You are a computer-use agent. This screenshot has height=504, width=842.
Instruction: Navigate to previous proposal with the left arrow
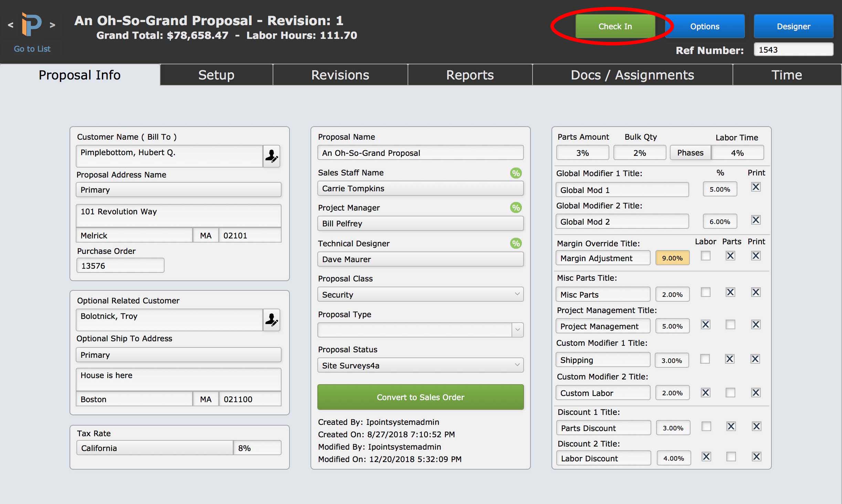pos(11,24)
